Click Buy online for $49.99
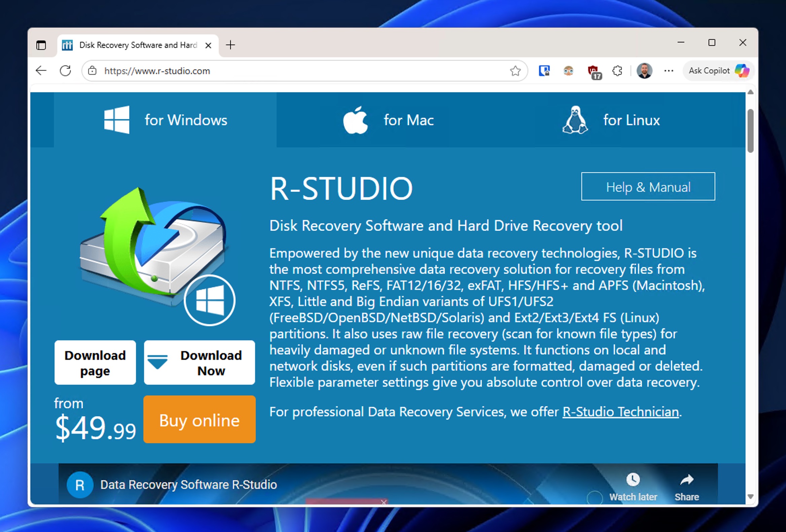 click(199, 420)
